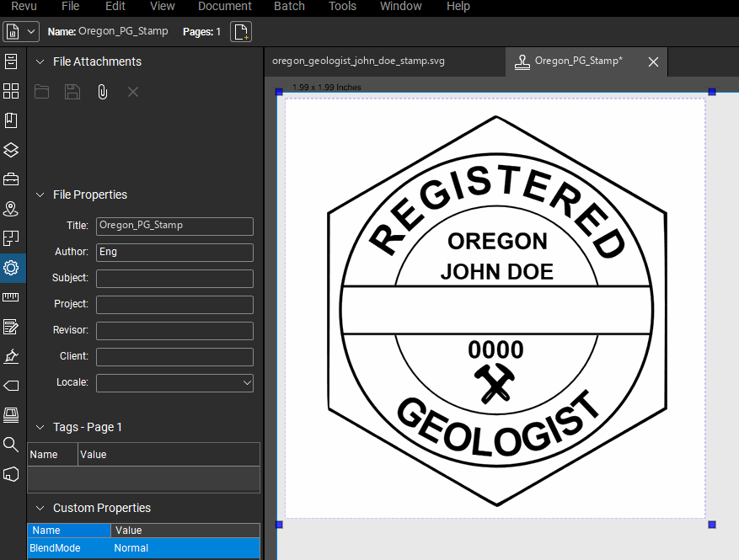Click Custom Properties Name column header

point(69,531)
